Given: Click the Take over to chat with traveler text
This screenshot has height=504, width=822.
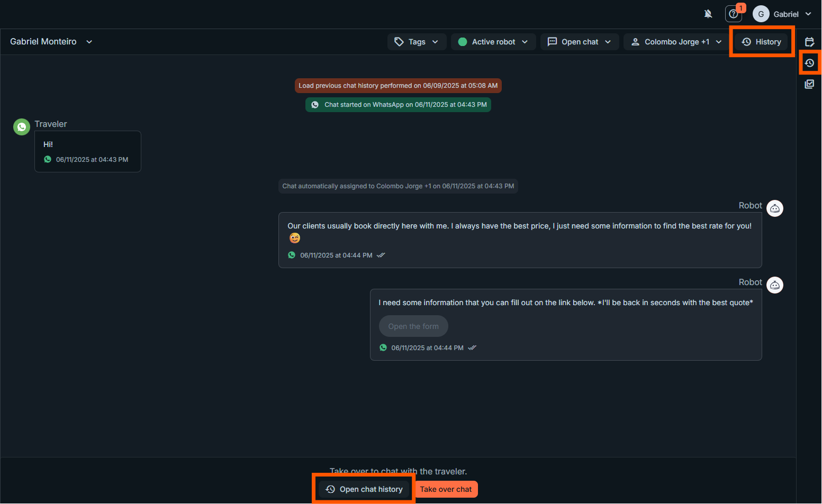Looking at the screenshot, I should pos(398,471).
